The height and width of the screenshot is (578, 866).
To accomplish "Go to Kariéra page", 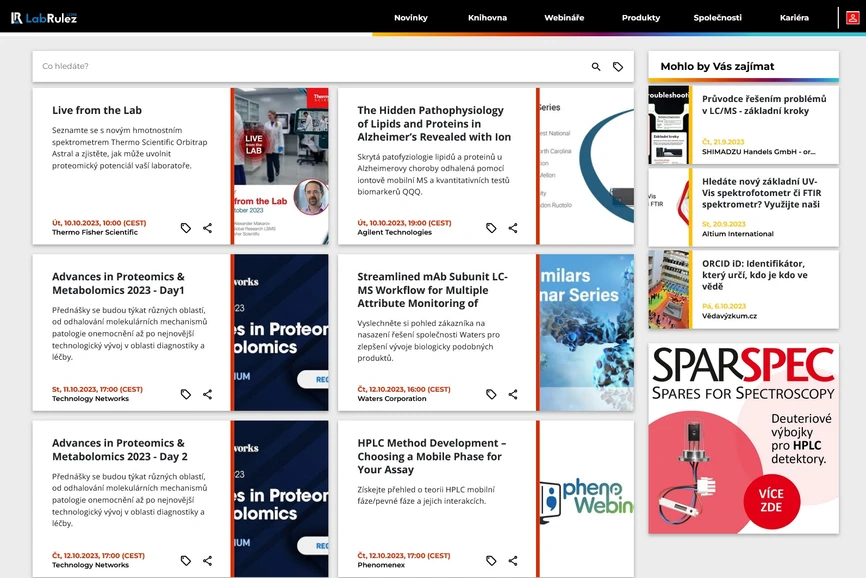I will [794, 18].
